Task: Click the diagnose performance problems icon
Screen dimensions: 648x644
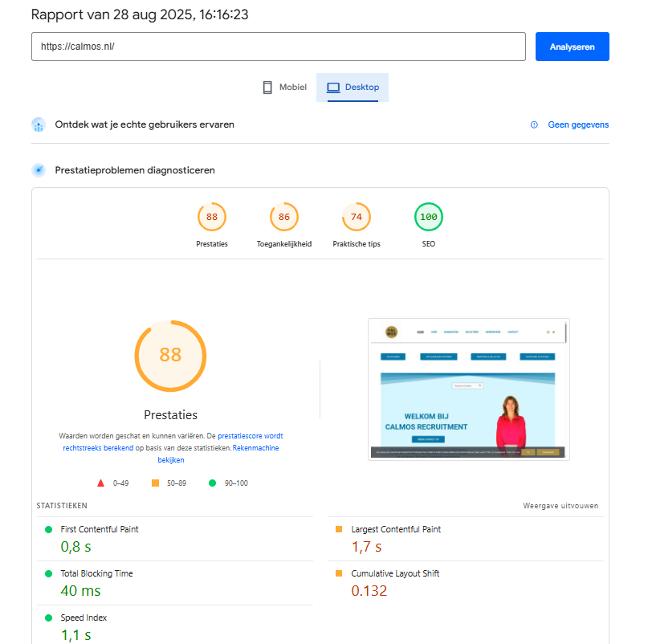Action: pyautogui.click(x=39, y=170)
